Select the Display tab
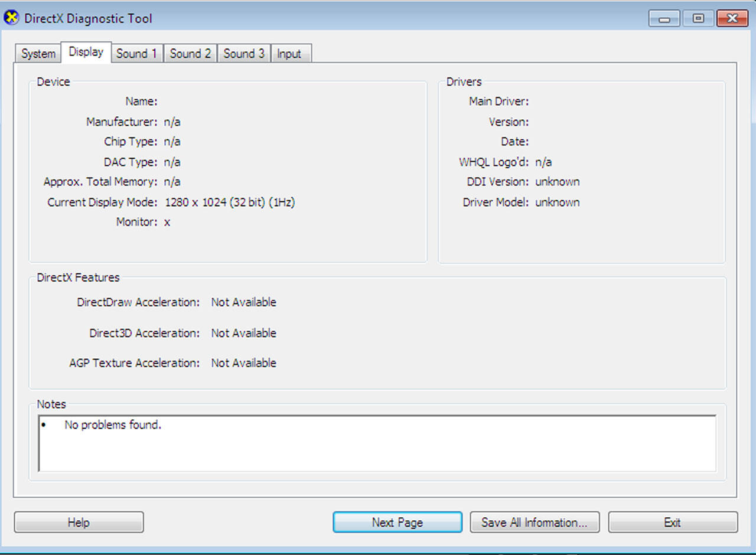The width and height of the screenshot is (756, 555). [x=86, y=52]
